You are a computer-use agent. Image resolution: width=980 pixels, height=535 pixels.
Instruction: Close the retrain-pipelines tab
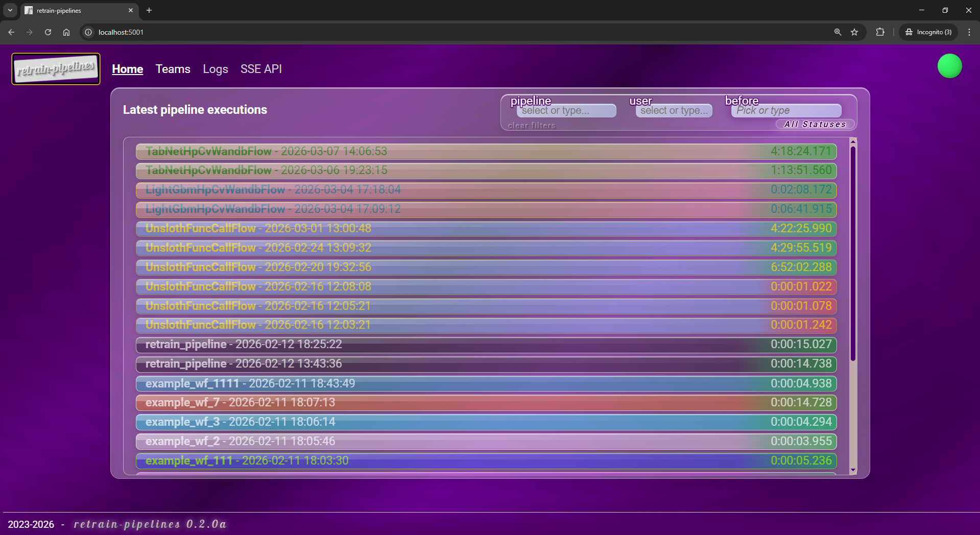(131, 10)
